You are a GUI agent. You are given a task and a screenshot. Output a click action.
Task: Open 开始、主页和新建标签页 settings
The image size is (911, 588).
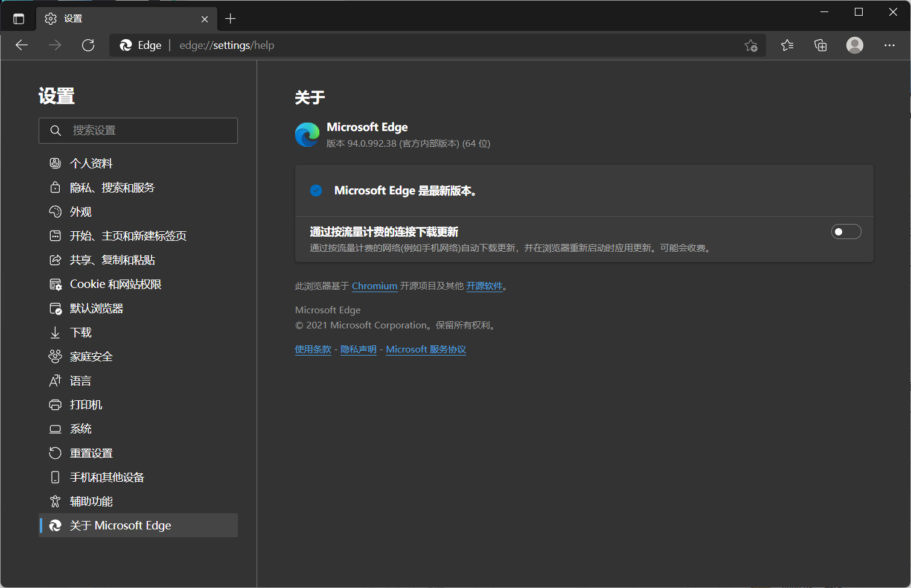coord(138,235)
